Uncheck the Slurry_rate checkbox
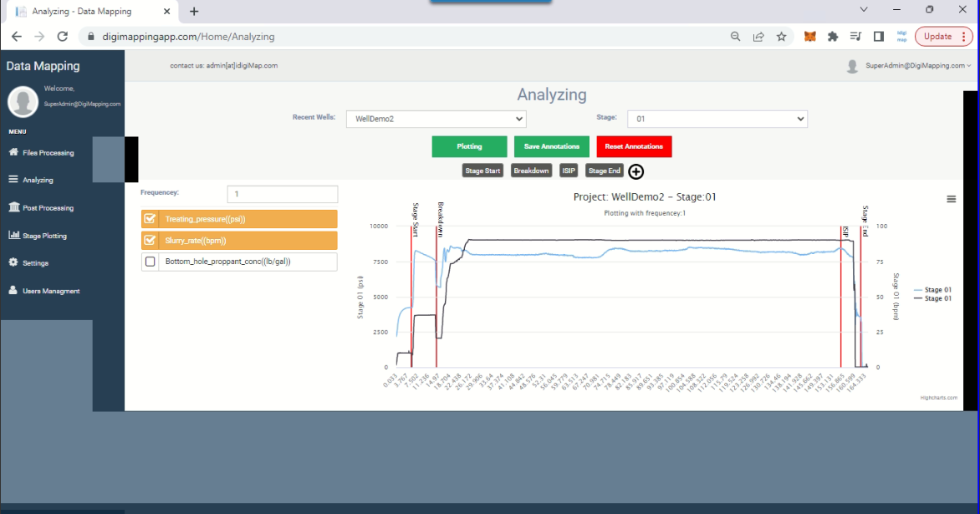This screenshot has width=980, height=514. point(151,241)
